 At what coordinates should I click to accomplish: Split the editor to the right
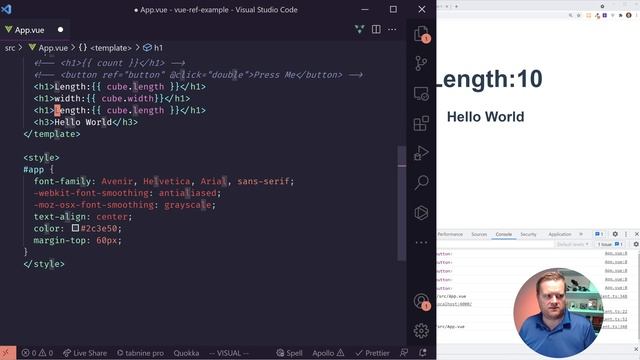[376, 29]
